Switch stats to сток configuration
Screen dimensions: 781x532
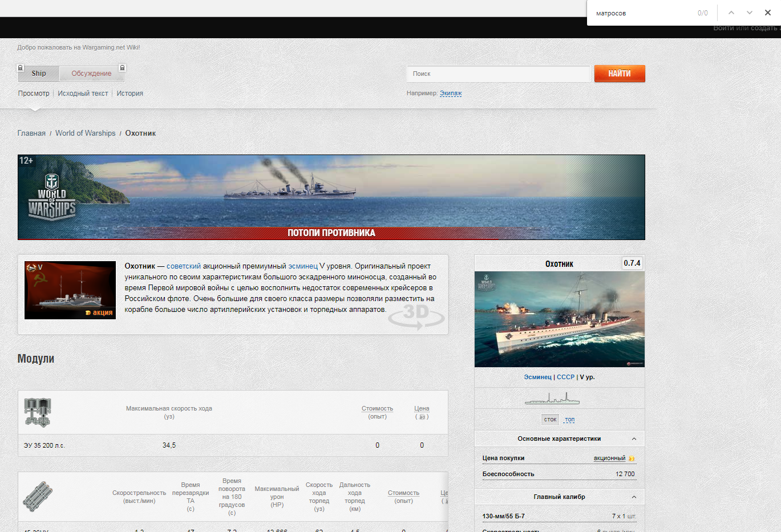[x=550, y=420]
